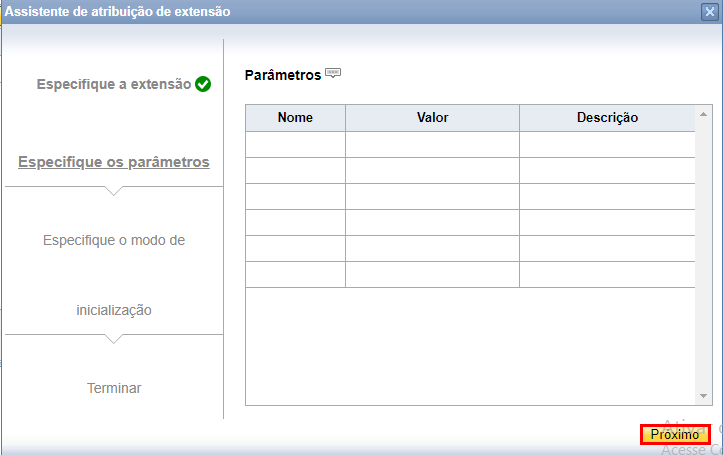
Task: Click the Nome column header
Action: (296, 118)
